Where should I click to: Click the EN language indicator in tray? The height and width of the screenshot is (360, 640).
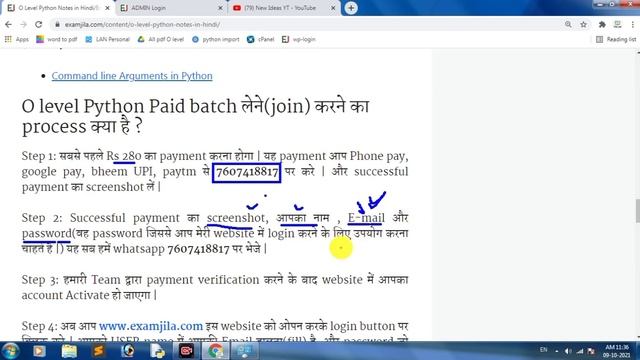(544, 350)
